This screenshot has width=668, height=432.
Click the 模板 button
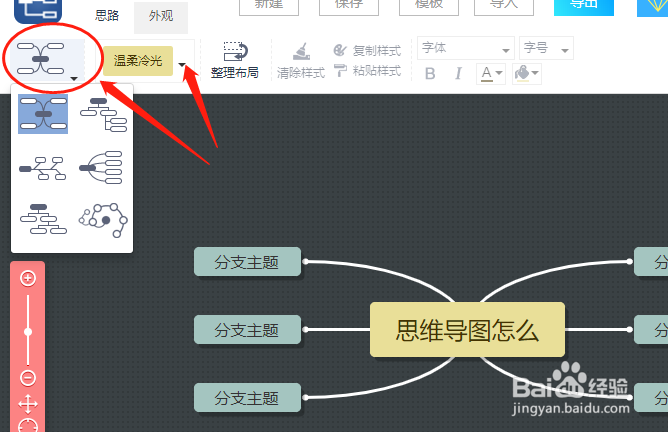429,6
